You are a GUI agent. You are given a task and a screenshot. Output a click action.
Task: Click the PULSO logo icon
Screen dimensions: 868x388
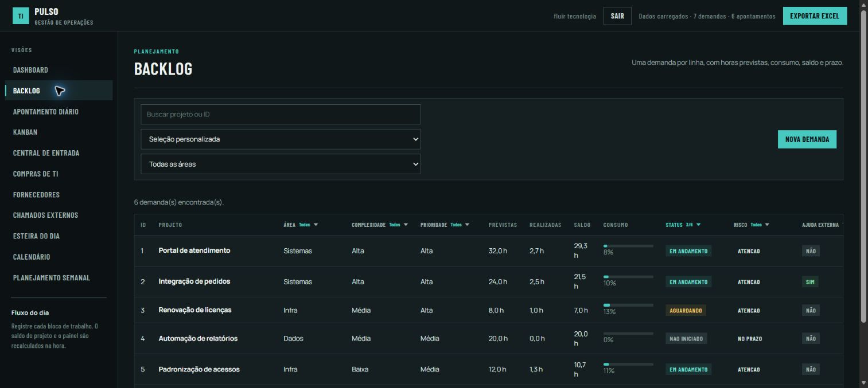pyautogui.click(x=21, y=16)
